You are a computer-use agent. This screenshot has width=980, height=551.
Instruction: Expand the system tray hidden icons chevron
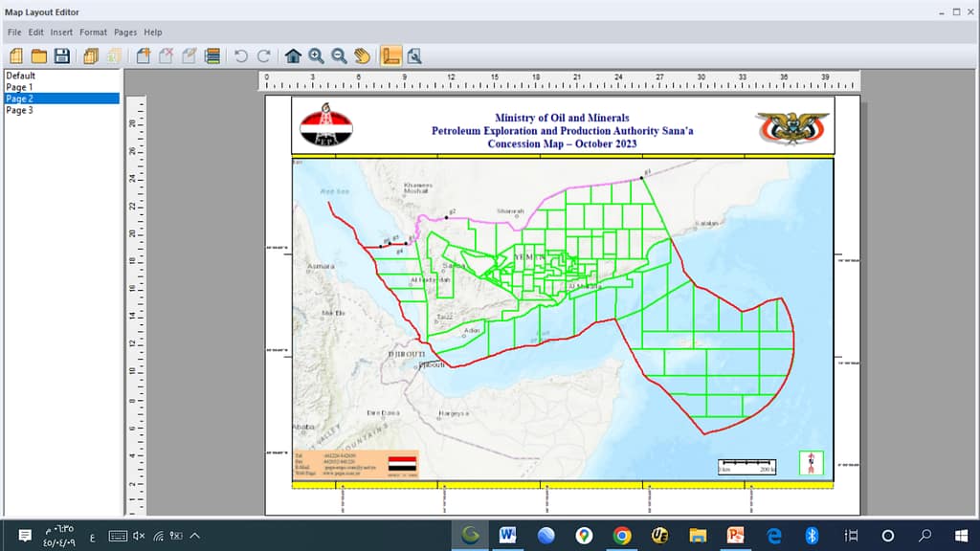tap(195, 536)
